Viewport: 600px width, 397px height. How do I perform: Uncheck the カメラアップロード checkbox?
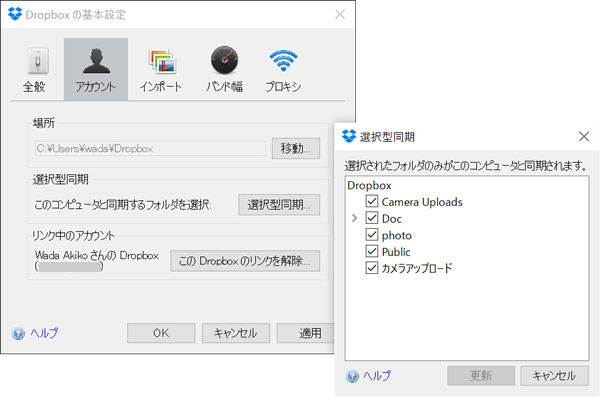click(372, 268)
